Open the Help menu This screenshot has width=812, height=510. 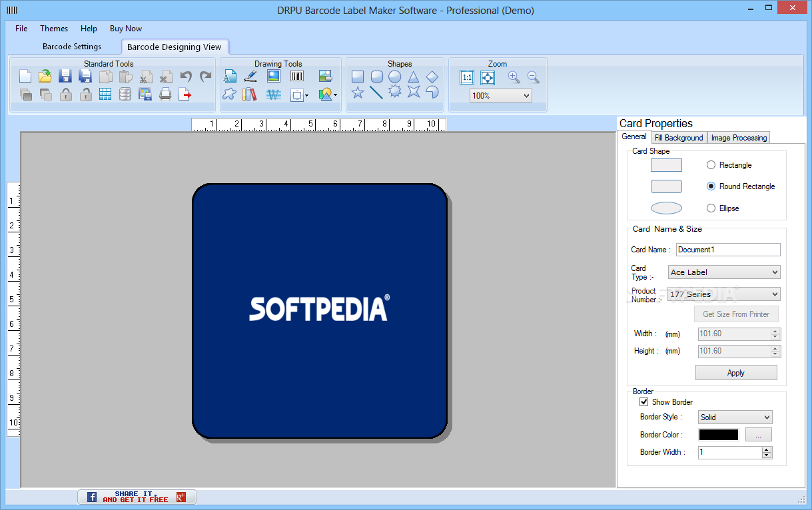pos(89,29)
